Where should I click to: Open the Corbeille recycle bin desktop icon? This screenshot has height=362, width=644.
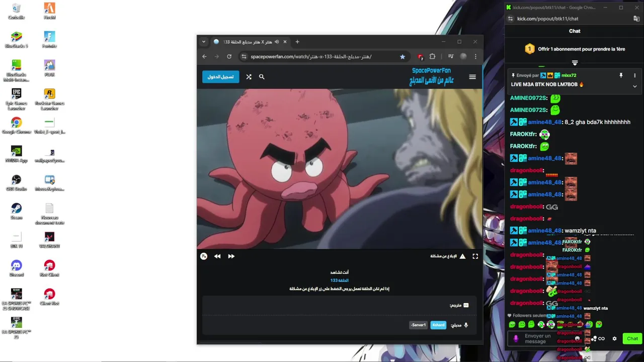tap(17, 11)
